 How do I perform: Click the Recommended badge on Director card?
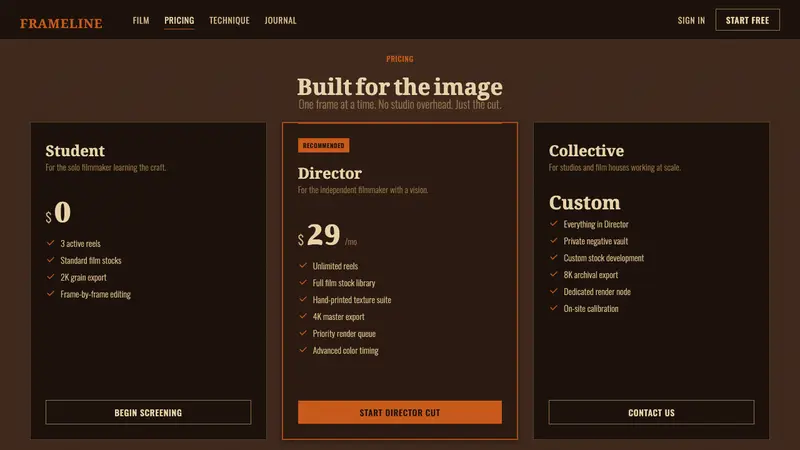(x=323, y=145)
